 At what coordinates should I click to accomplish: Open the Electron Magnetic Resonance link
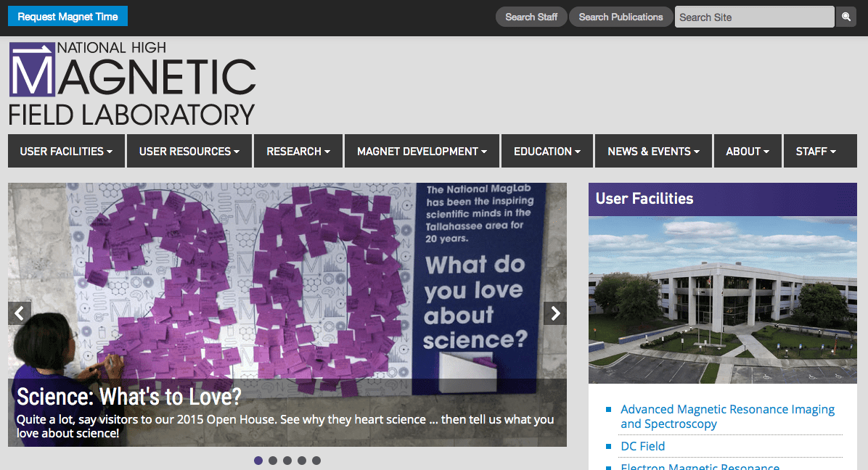tap(700, 466)
